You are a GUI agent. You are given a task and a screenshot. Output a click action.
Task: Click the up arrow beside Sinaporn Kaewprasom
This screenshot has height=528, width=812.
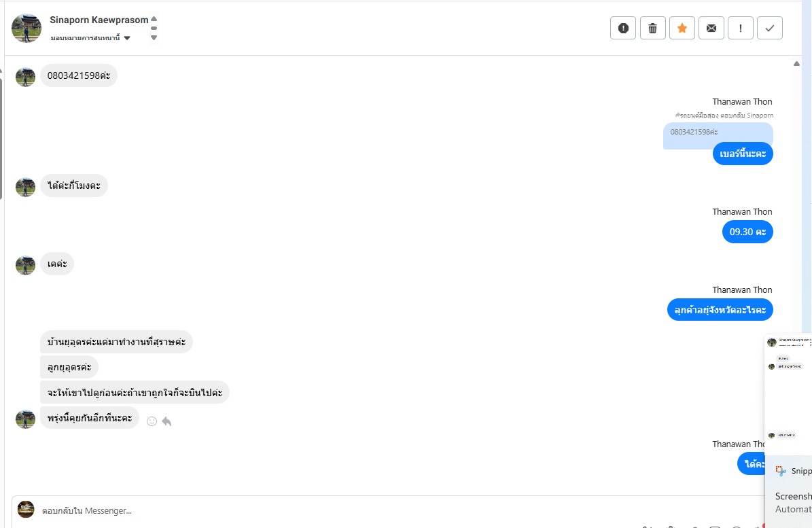(154, 19)
